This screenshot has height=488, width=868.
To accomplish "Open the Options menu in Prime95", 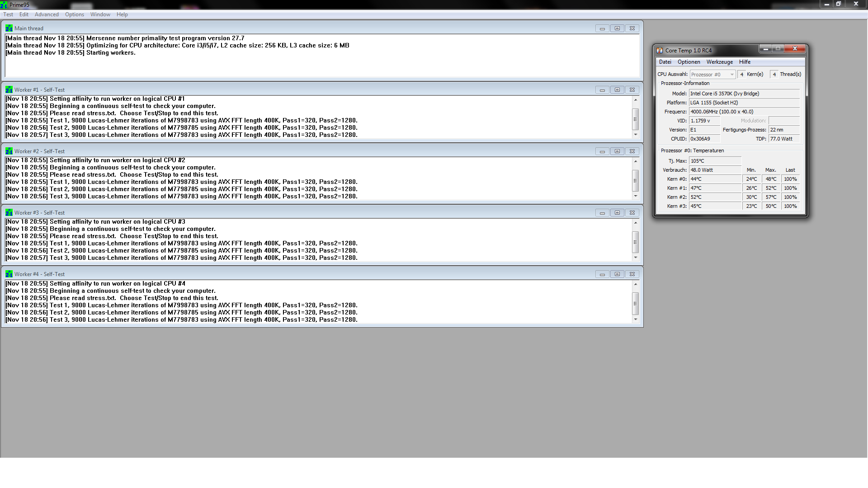I will coord(74,14).
